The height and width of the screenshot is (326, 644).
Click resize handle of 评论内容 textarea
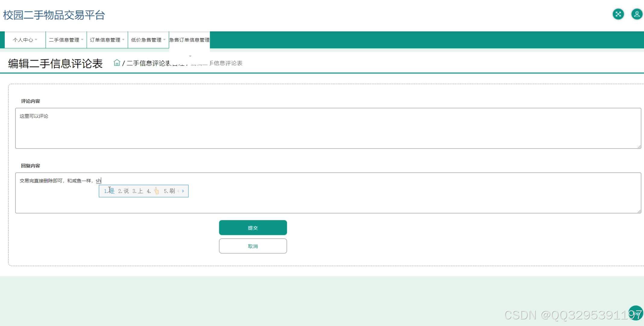639,146
